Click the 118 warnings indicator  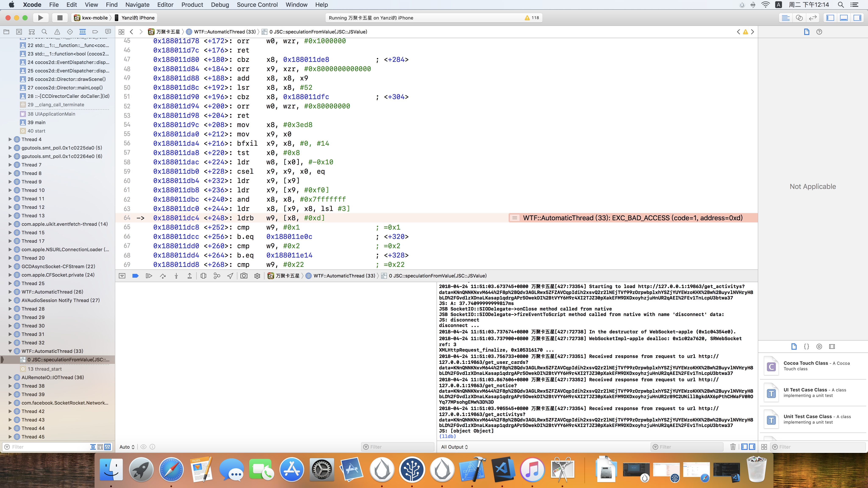click(532, 18)
